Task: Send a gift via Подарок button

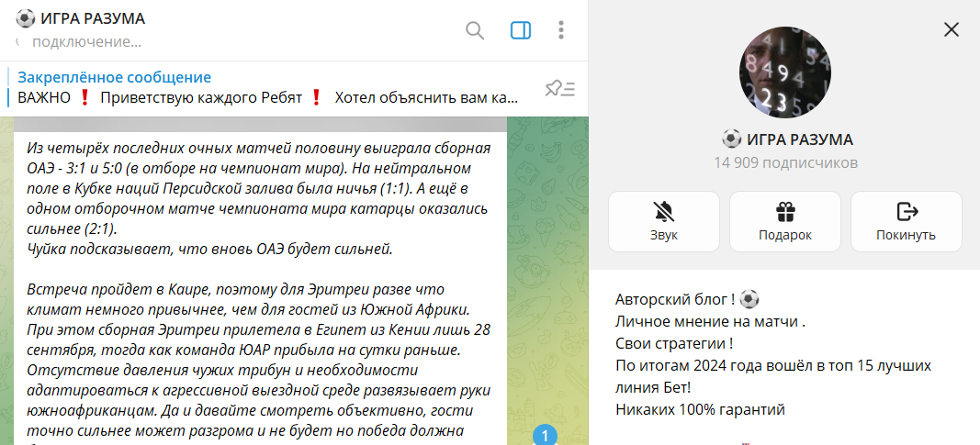Action: click(x=785, y=221)
